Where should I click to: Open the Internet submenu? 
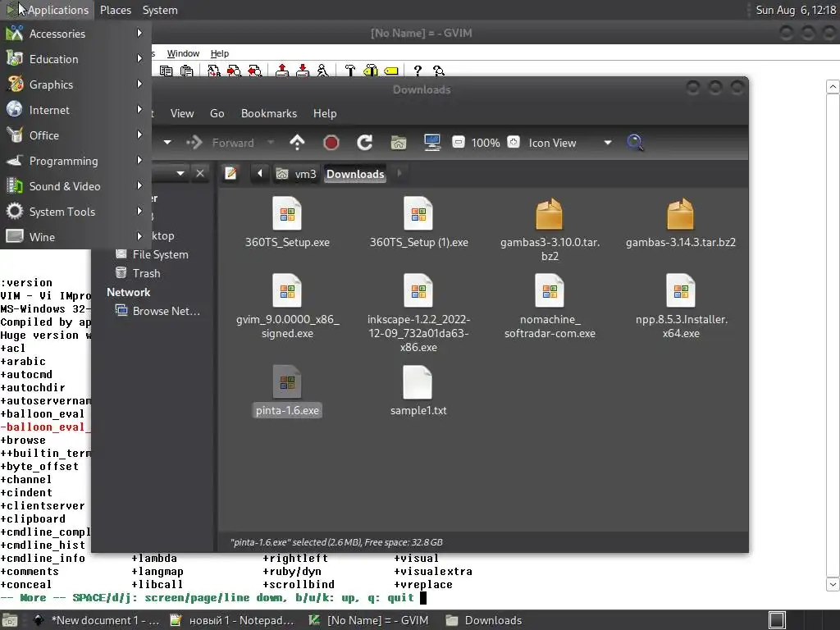coord(75,110)
